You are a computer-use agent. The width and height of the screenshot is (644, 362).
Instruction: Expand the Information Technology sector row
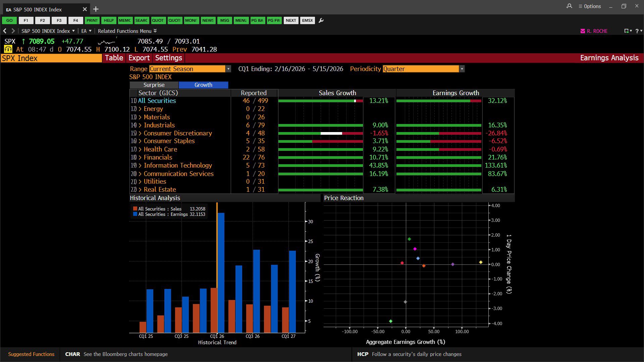140,166
